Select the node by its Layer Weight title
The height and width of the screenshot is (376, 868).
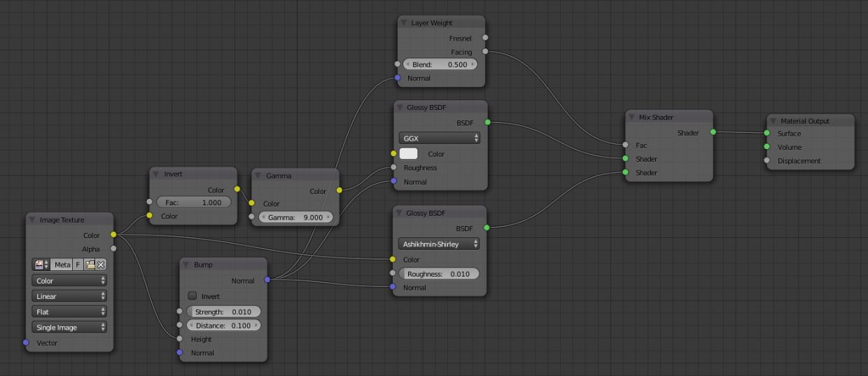click(431, 23)
